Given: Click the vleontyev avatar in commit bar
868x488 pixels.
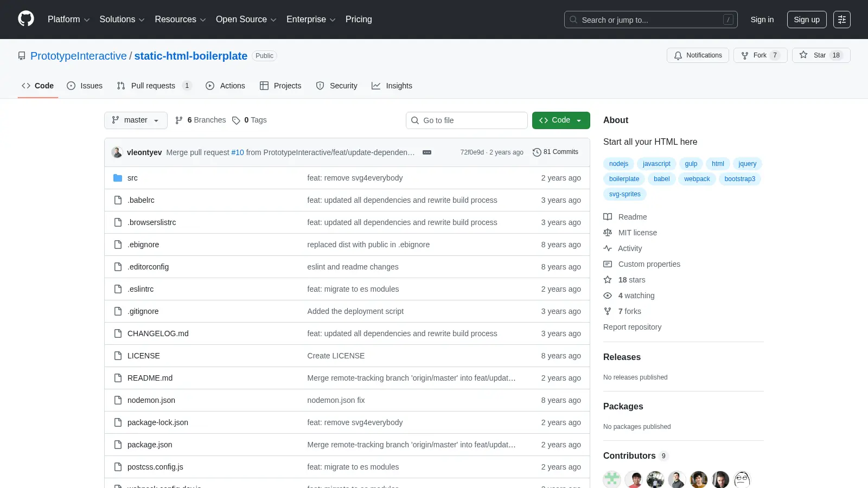Looking at the screenshot, I should (117, 152).
